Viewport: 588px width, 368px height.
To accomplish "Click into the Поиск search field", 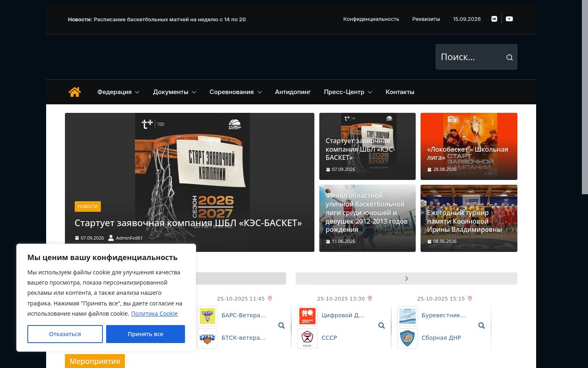I will [x=470, y=57].
